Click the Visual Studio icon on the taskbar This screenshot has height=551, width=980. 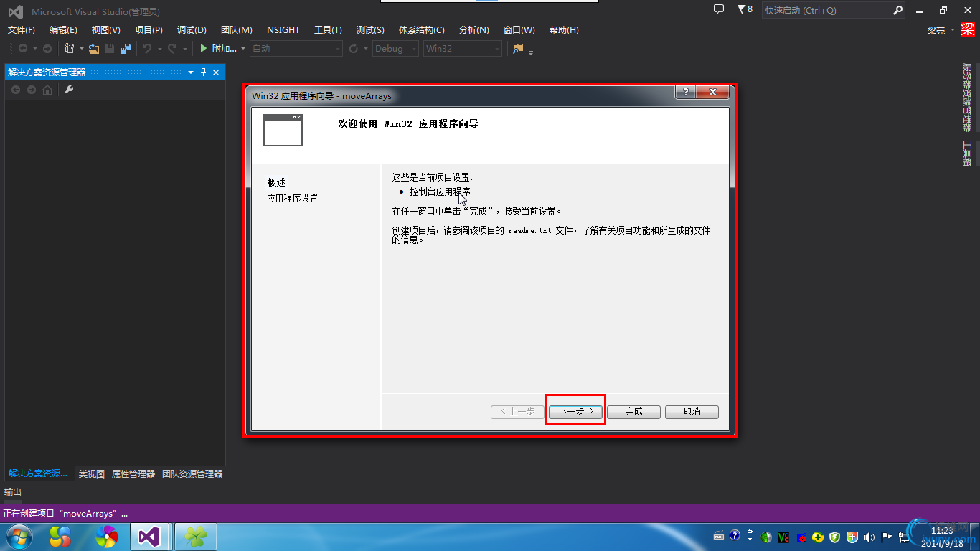pos(149,536)
